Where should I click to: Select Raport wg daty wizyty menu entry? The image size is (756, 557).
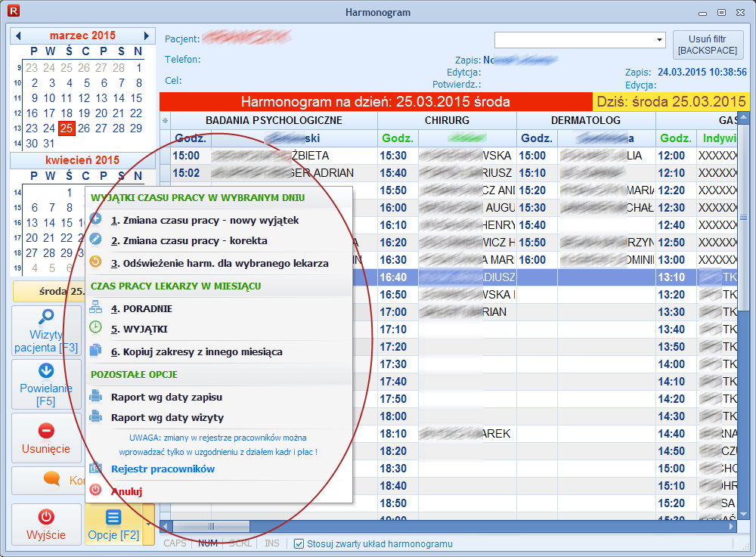[x=167, y=417]
